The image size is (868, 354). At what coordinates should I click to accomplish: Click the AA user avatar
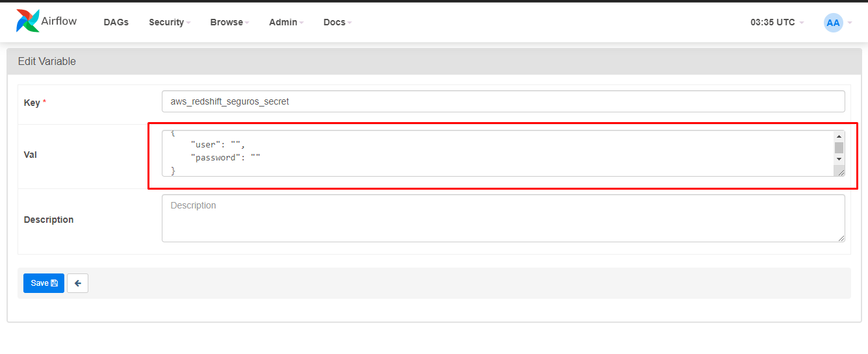(x=833, y=23)
